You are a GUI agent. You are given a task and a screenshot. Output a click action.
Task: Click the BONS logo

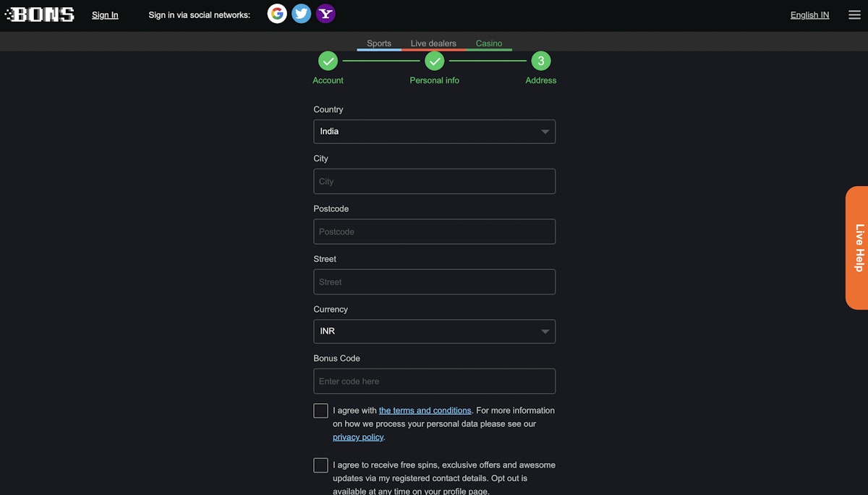pos(40,14)
